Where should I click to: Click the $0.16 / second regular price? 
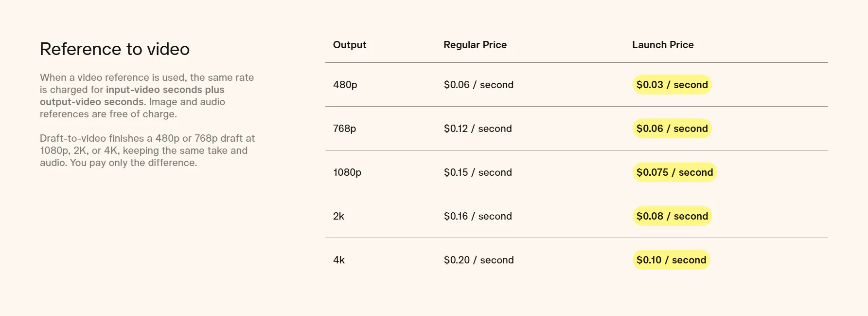click(478, 216)
